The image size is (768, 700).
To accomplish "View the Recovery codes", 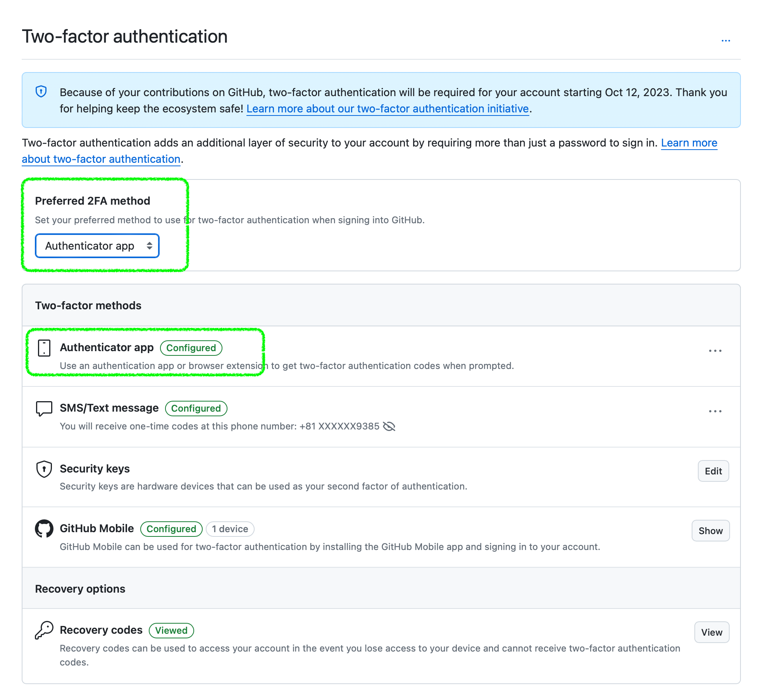I will pos(711,632).
